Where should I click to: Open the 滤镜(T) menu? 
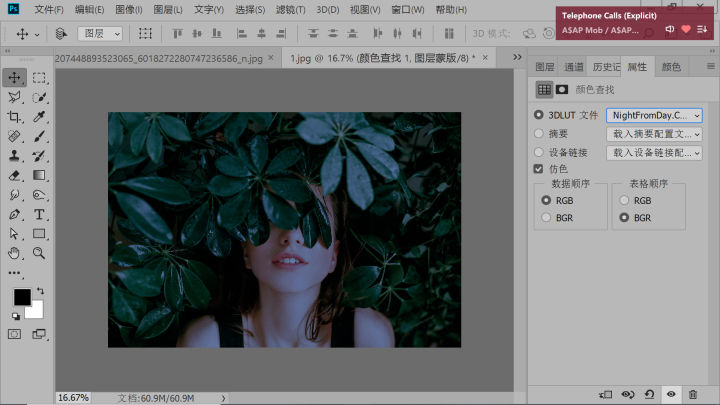point(290,10)
